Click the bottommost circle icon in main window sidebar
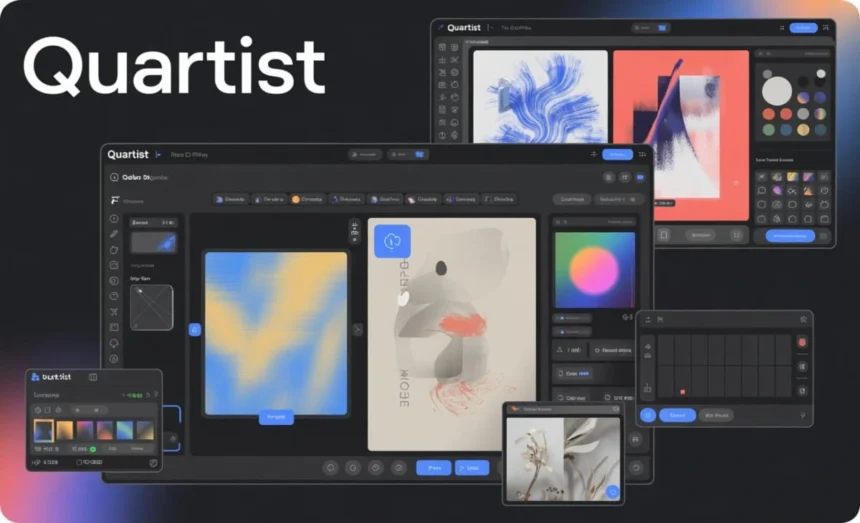This screenshot has width=860, height=523. pyautogui.click(x=114, y=359)
